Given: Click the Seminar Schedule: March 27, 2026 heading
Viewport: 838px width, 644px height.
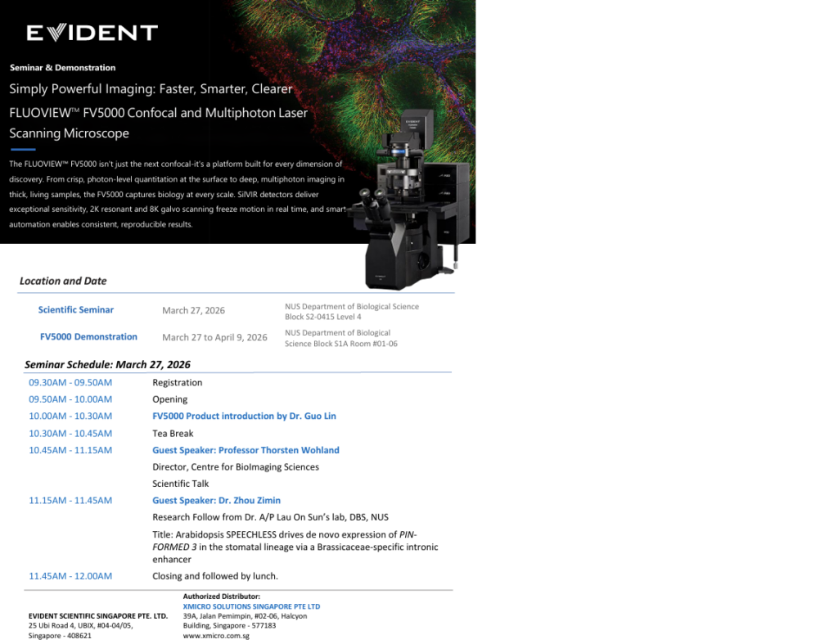Looking at the screenshot, I should click(x=107, y=364).
